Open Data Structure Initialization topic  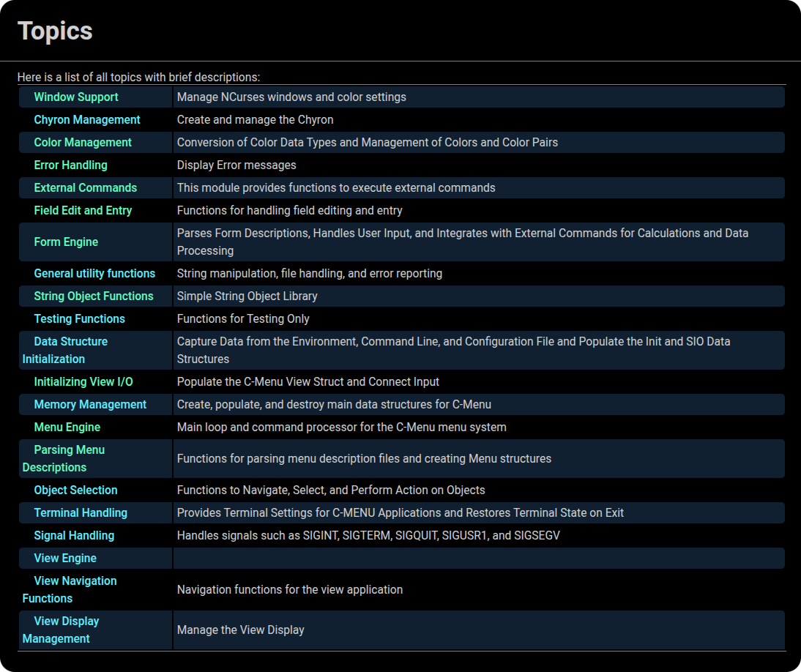coord(70,341)
